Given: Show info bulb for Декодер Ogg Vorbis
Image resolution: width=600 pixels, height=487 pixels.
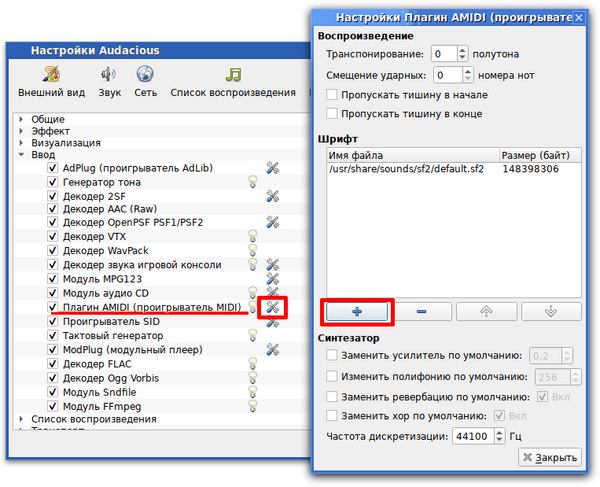Looking at the screenshot, I should (253, 378).
